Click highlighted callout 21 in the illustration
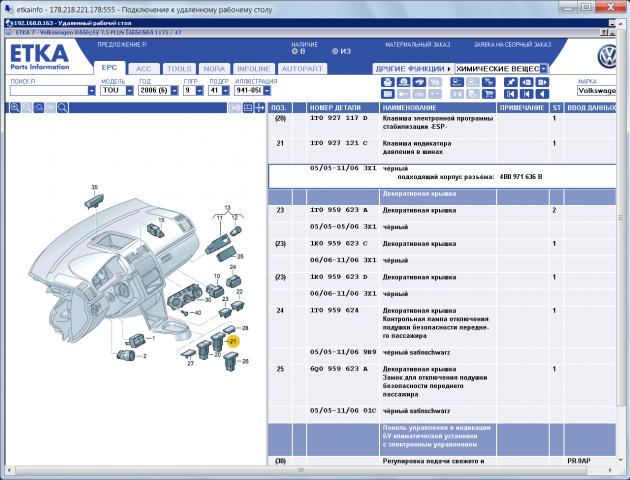Screen dimensions: 630x480 [x=233, y=341]
